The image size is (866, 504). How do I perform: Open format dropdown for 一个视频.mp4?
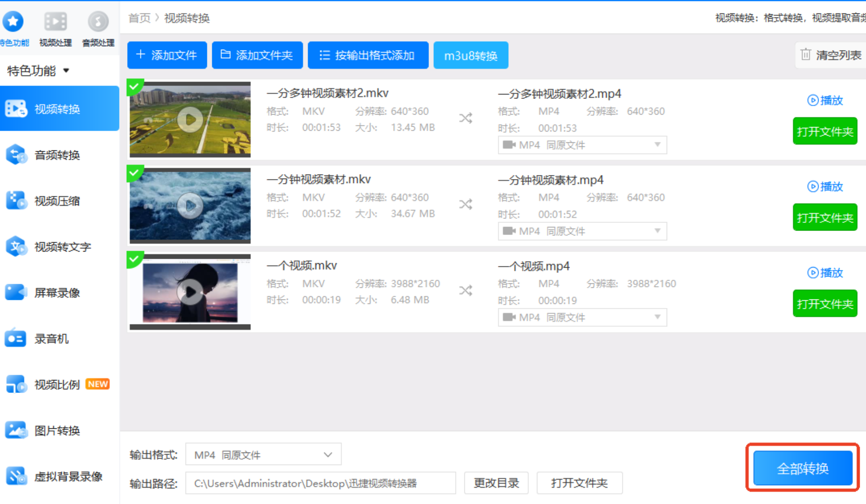click(x=583, y=317)
